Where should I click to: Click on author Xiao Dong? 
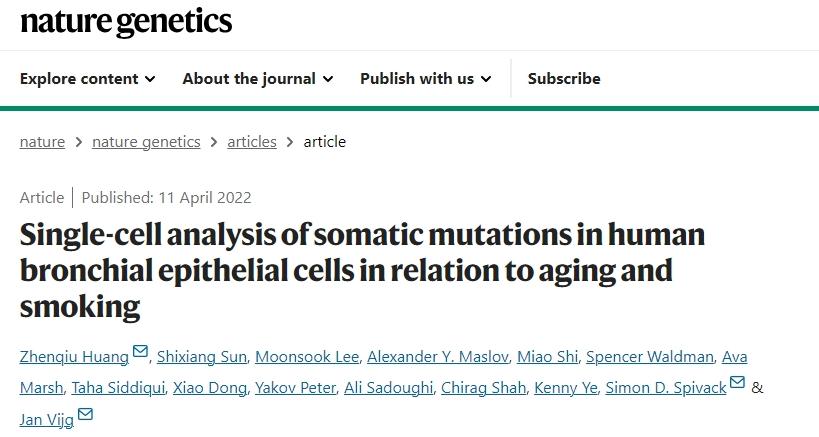click(209, 388)
